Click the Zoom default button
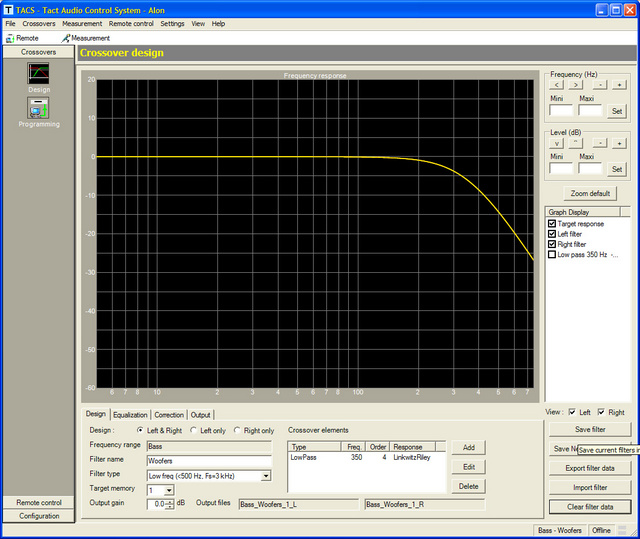This screenshot has width=640, height=539. click(x=590, y=193)
